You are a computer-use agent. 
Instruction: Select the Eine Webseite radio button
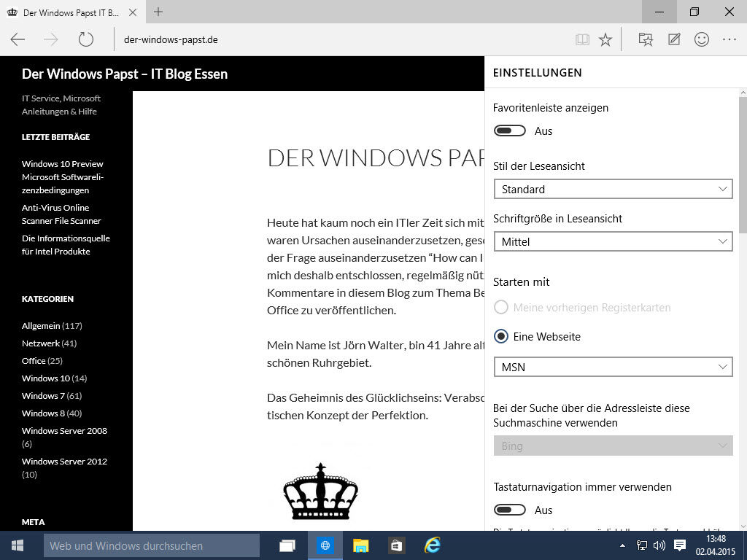501,337
